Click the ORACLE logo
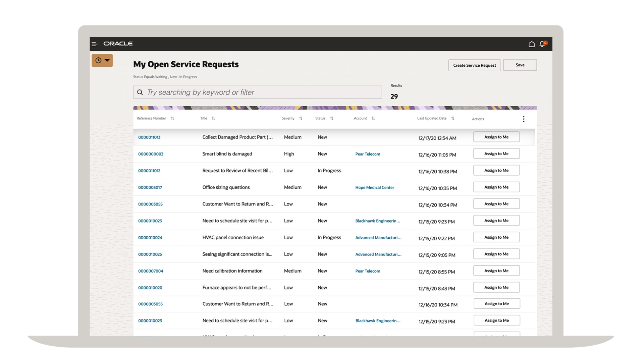The image size is (644, 362). (118, 44)
